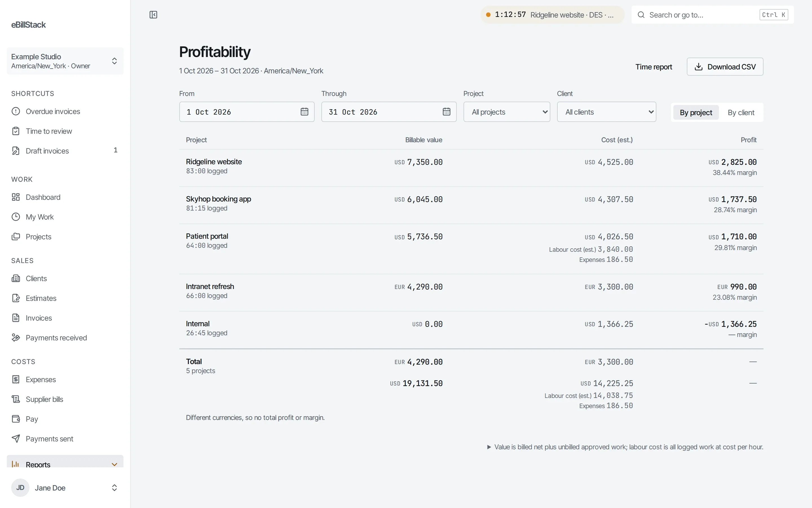Click Total Labour cost 14,038.75 line
The width and height of the screenshot is (812, 508).
tap(588, 395)
